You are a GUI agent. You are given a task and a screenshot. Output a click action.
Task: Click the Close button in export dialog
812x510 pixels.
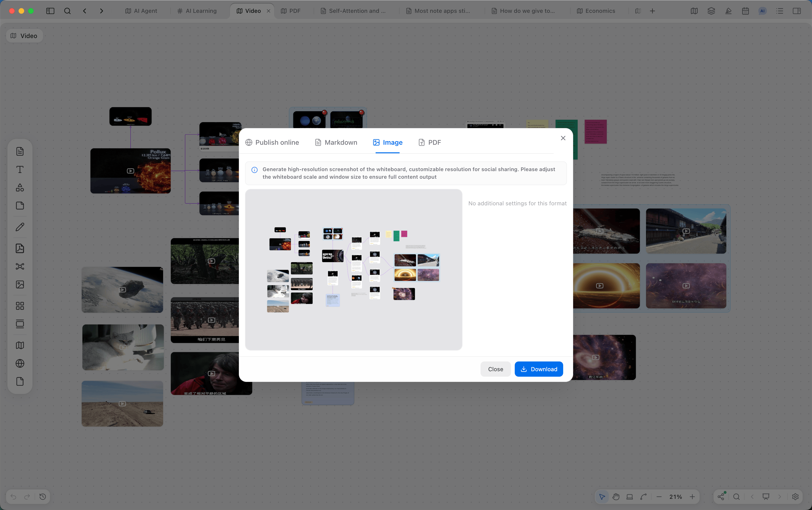(495, 369)
